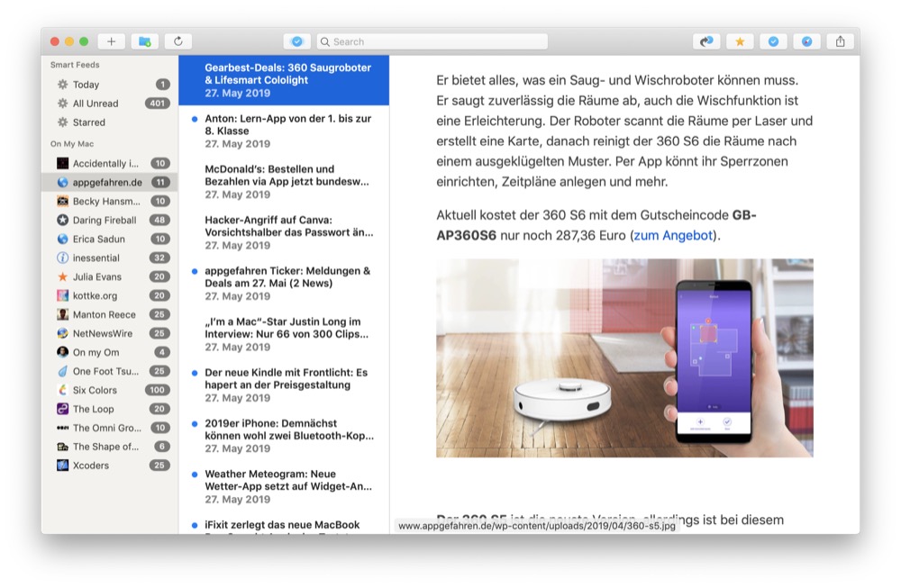Click the robot vacuum image in article
This screenshot has height=588, width=901.
[624, 357]
